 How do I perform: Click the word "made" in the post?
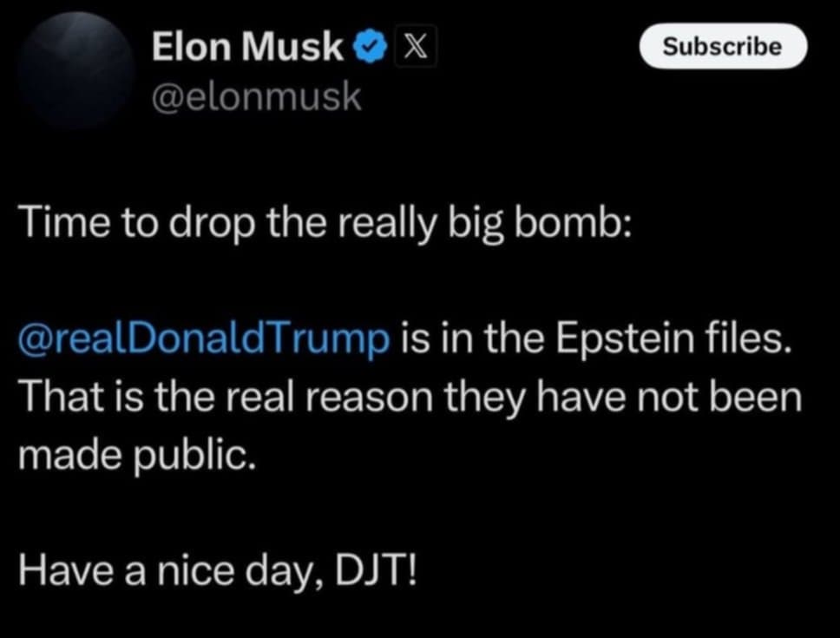point(69,456)
